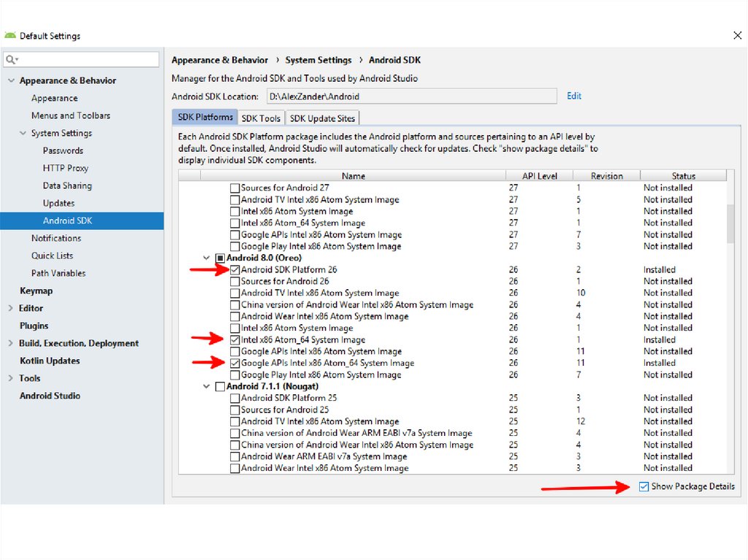Open Android Studio settings entry
Image resolution: width=748 pixels, height=560 pixels.
click(x=50, y=396)
